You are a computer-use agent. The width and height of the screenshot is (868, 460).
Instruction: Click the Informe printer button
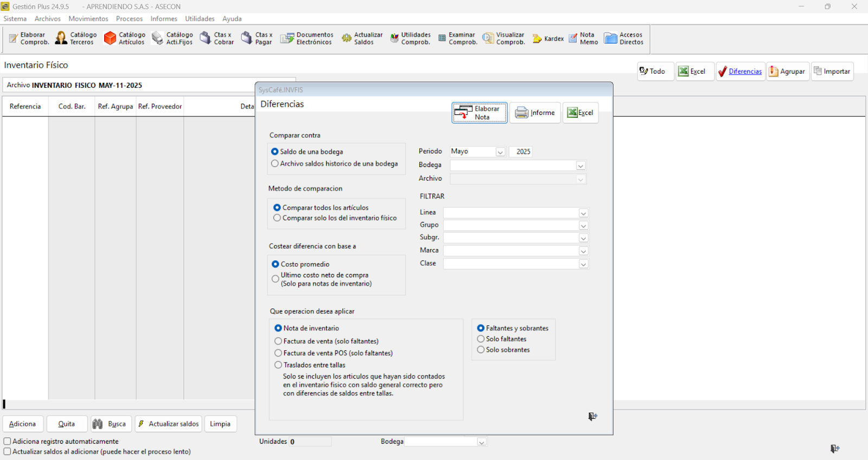(535, 113)
